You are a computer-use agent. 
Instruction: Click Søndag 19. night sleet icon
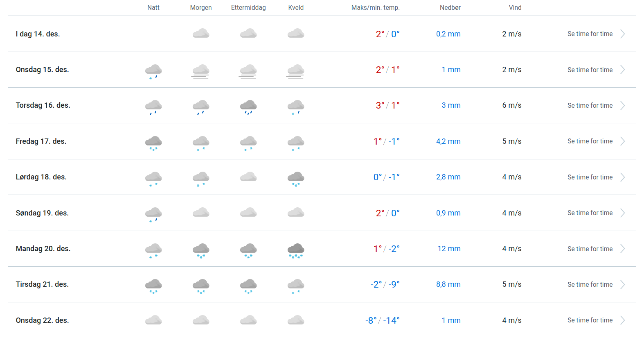coord(153,214)
